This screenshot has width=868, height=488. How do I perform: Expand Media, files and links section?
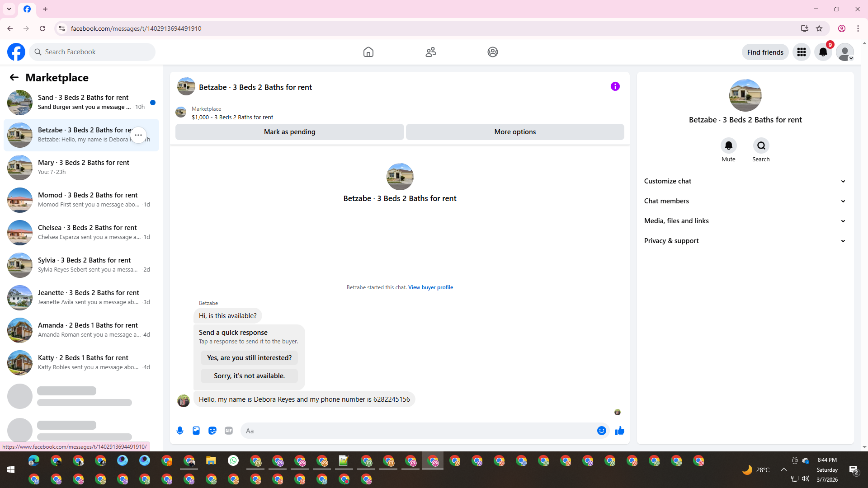coord(745,221)
